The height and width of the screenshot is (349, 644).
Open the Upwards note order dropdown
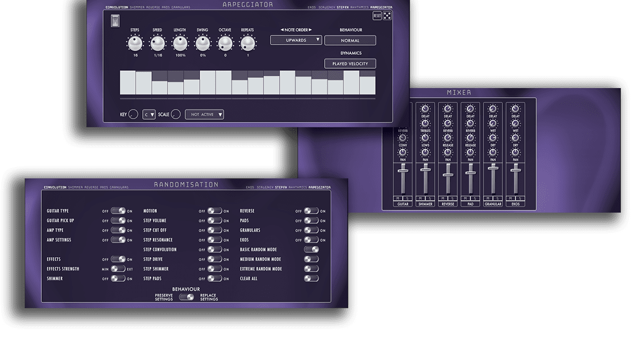coord(296,40)
